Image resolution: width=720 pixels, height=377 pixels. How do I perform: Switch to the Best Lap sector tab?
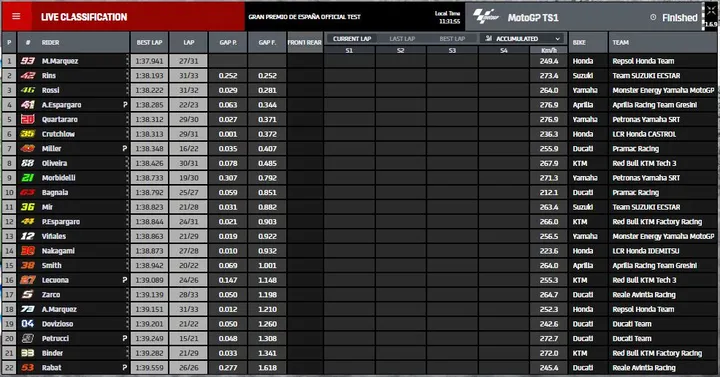pos(452,39)
